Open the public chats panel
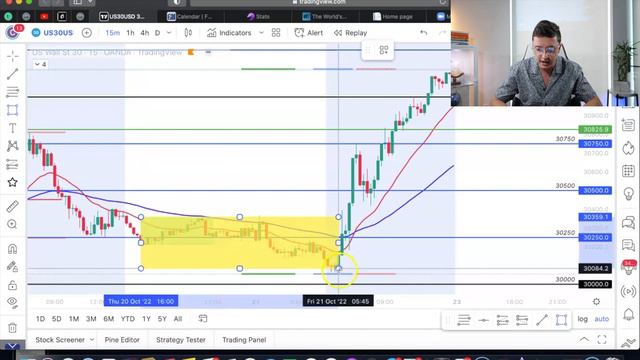 pyautogui.click(x=628, y=222)
